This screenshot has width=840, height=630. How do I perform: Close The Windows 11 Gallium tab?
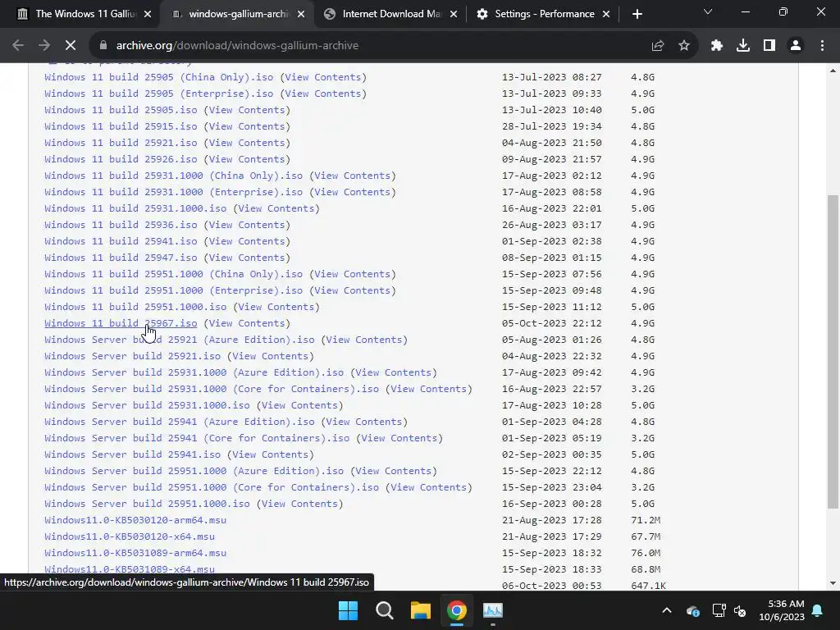(148, 14)
